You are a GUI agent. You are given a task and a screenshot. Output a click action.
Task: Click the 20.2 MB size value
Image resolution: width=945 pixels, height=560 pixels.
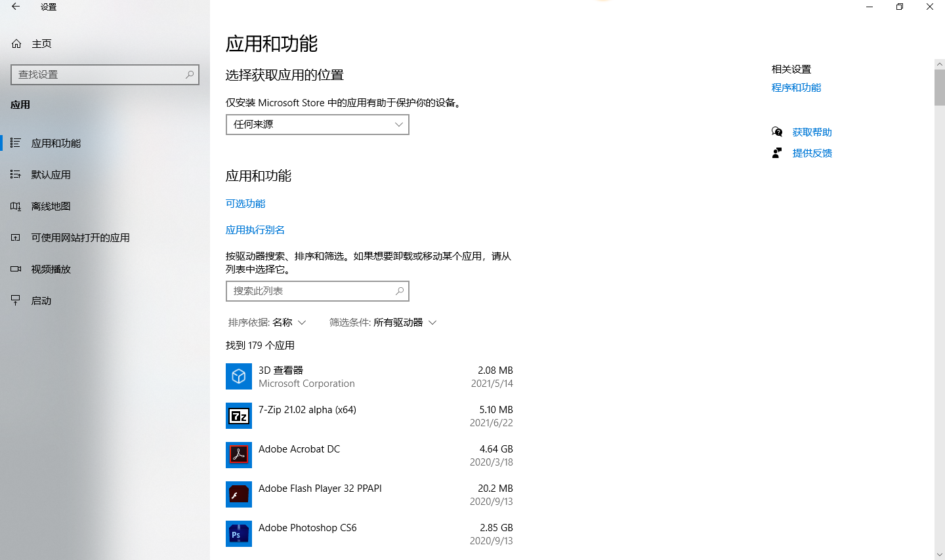click(495, 489)
